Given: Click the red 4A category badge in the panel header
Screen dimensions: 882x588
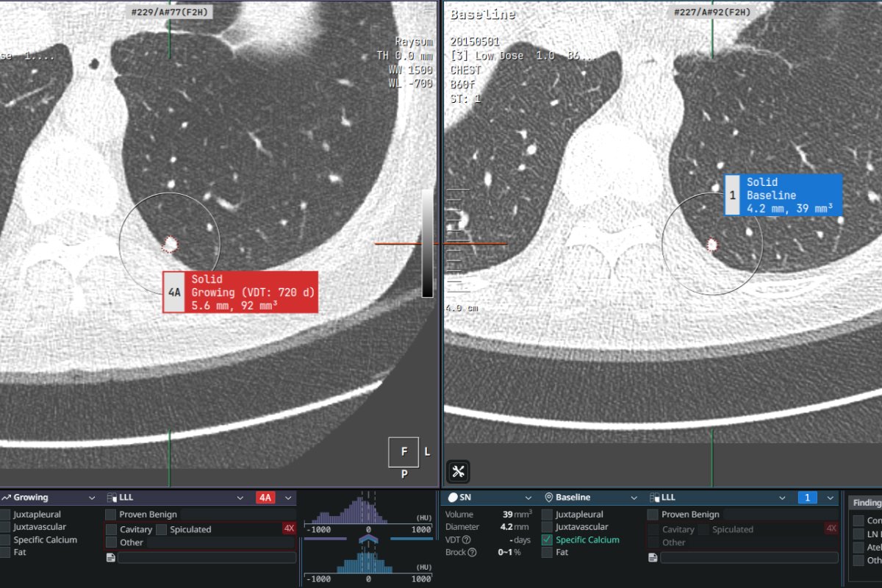Looking at the screenshot, I should 265,498.
